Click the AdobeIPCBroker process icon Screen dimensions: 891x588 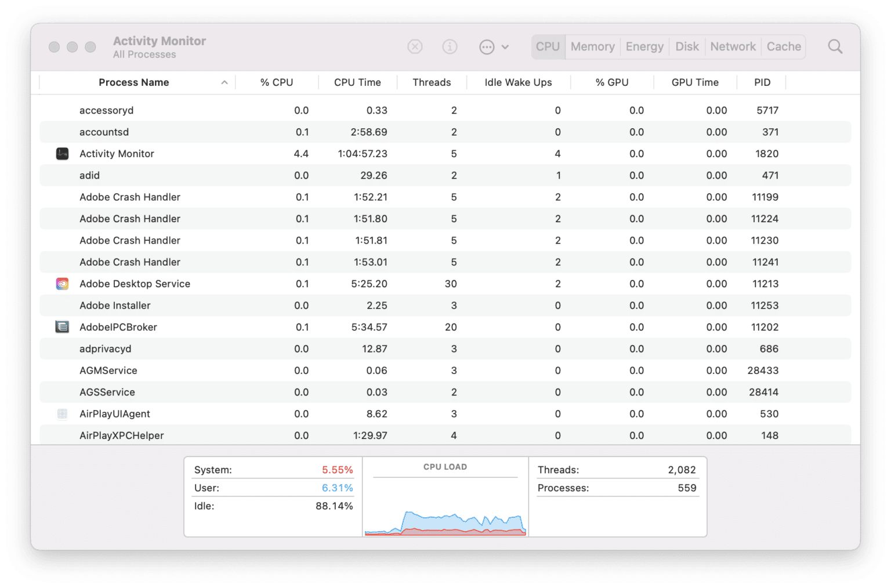(x=62, y=327)
